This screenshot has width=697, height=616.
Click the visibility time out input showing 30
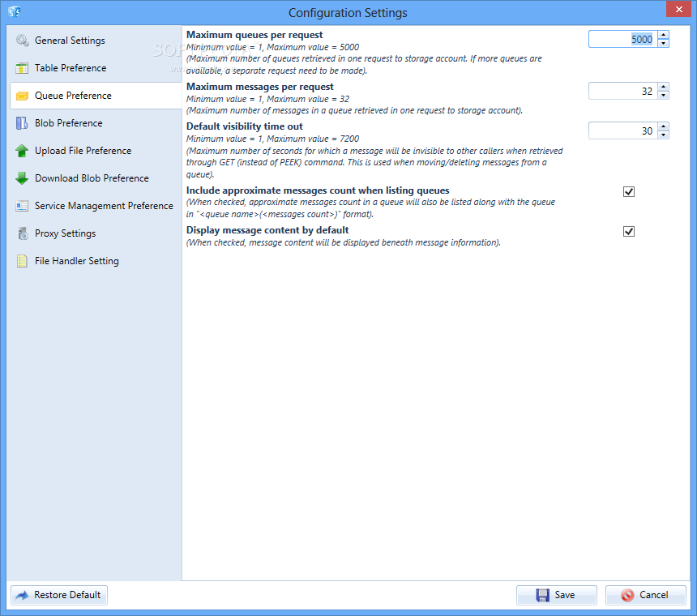tap(623, 130)
